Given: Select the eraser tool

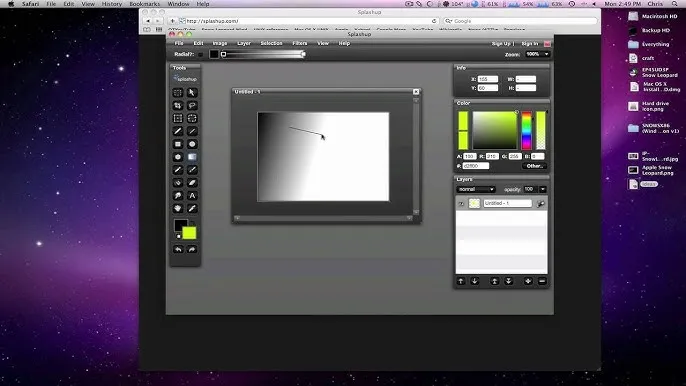Looking at the screenshot, I should [192, 183].
